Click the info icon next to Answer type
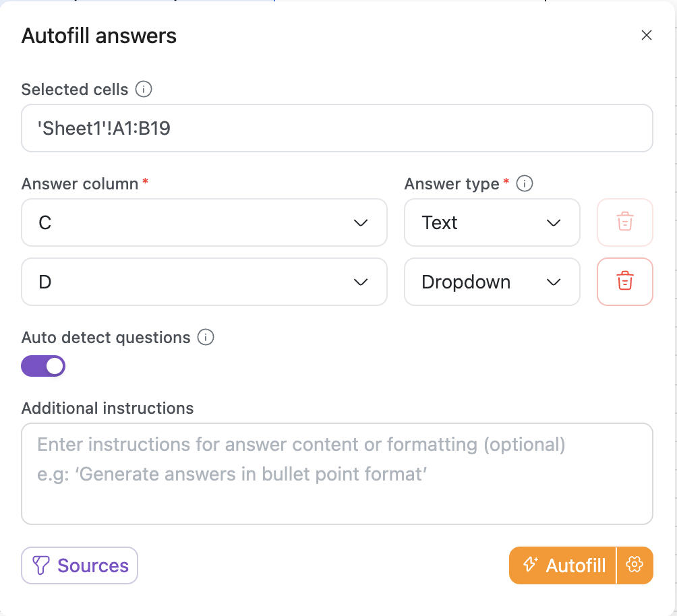This screenshot has width=677, height=616. 525,183
